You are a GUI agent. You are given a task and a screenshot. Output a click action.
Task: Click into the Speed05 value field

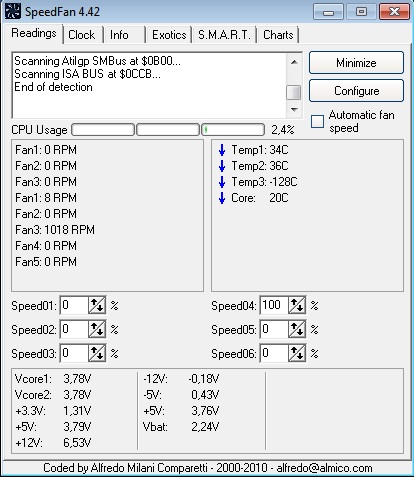(274, 329)
